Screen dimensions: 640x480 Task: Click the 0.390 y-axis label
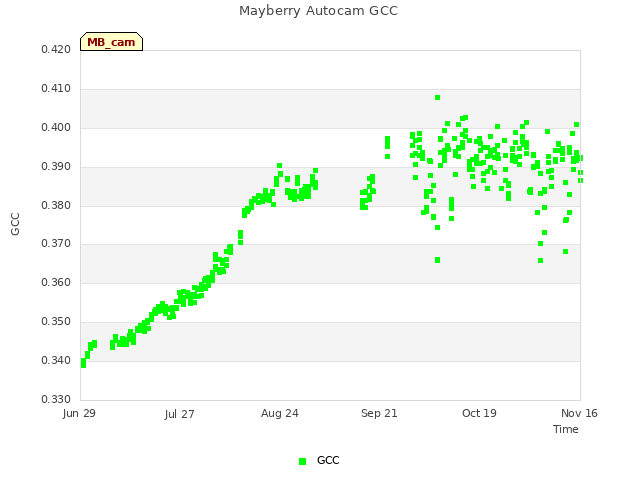click(56, 167)
